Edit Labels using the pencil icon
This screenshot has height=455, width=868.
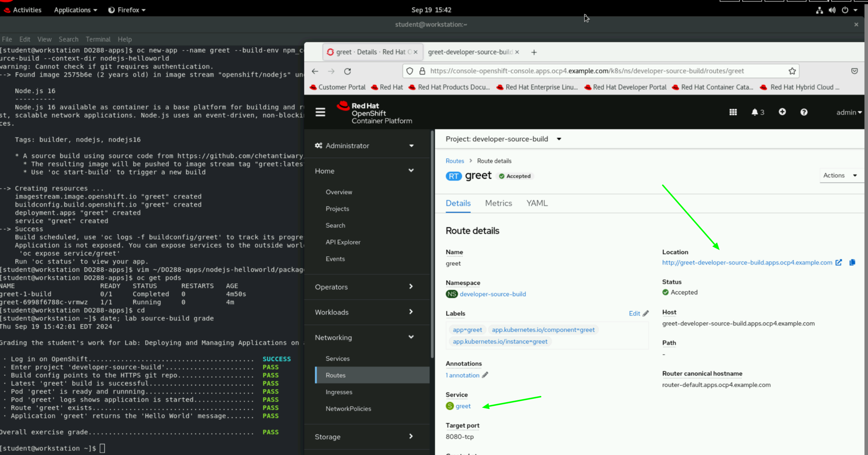click(x=645, y=313)
